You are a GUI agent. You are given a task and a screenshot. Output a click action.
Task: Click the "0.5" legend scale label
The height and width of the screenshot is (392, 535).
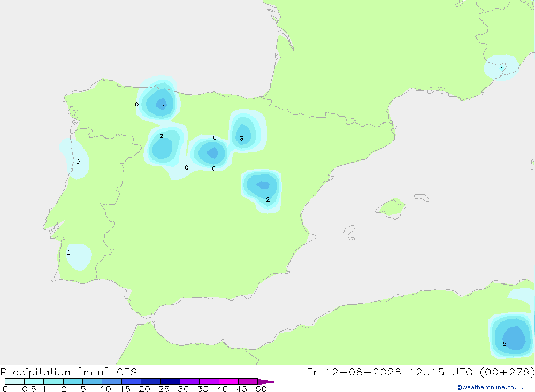pos(29,389)
